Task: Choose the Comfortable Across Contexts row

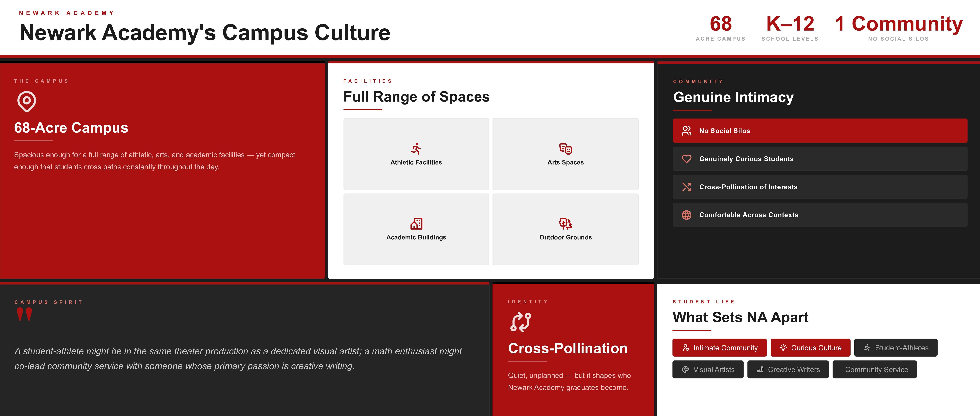Action: [x=820, y=215]
